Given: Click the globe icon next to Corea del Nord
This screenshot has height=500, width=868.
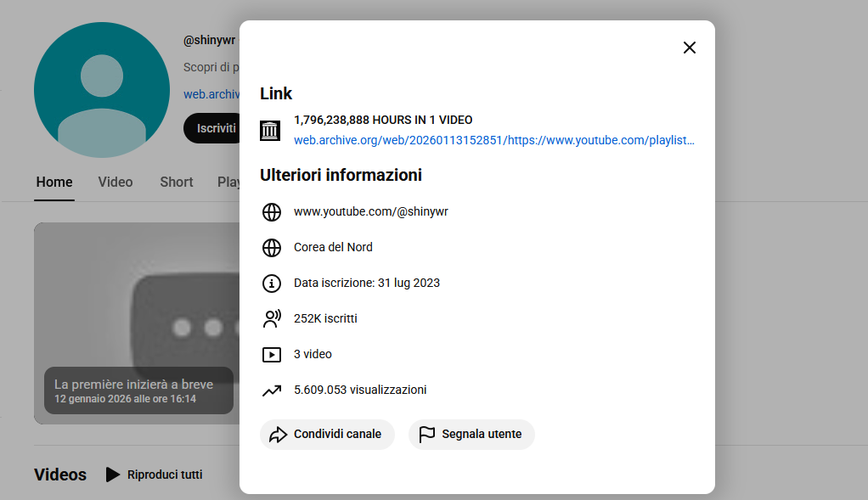Looking at the screenshot, I should pyautogui.click(x=271, y=248).
